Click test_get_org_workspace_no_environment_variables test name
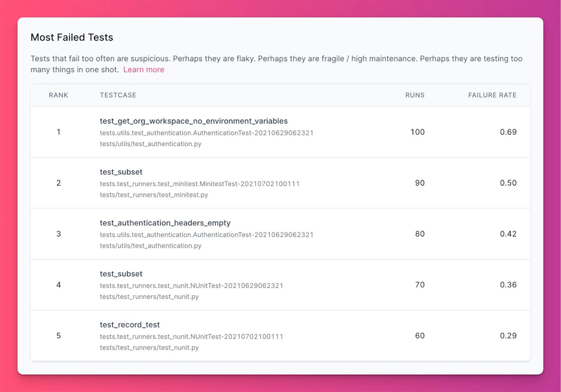The width and height of the screenshot is (561, 392). [x=194, y=121]
